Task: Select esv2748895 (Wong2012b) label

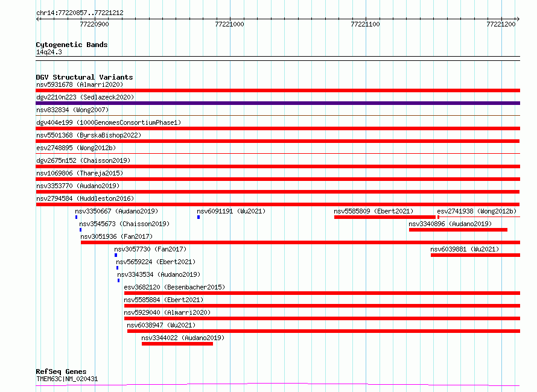Action: (76, 148)
